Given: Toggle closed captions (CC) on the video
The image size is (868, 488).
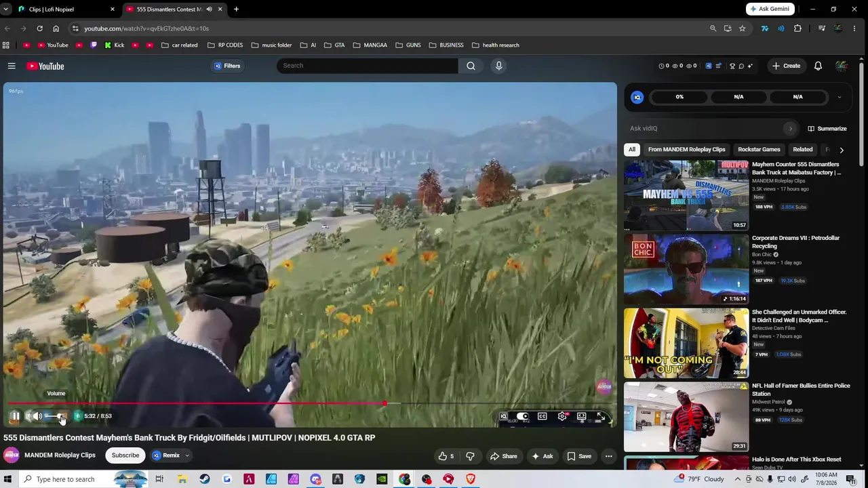Looking at the screenshot, I should click(x=542, y=416).
